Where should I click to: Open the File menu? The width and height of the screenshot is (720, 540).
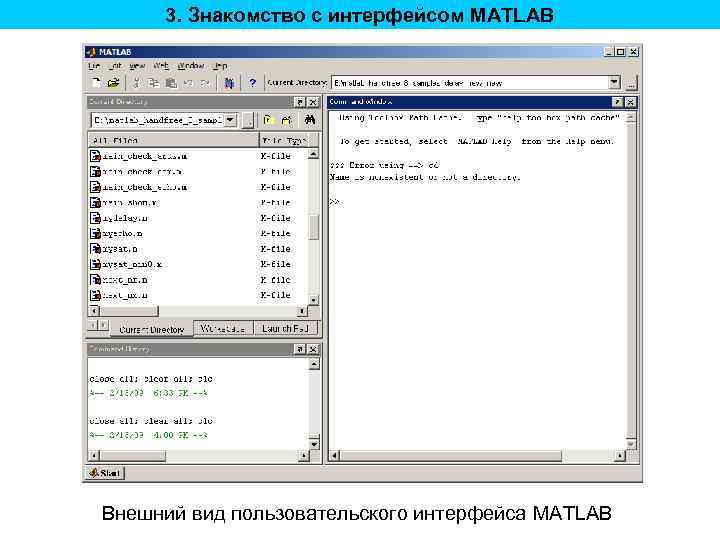point(94,66)
